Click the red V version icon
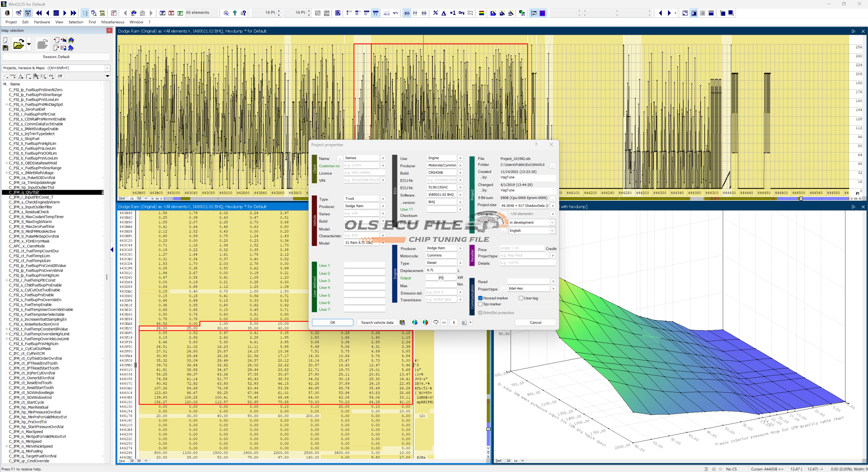Image resolution: width=868 pixels, height=472 pixels. coord(171,13)
